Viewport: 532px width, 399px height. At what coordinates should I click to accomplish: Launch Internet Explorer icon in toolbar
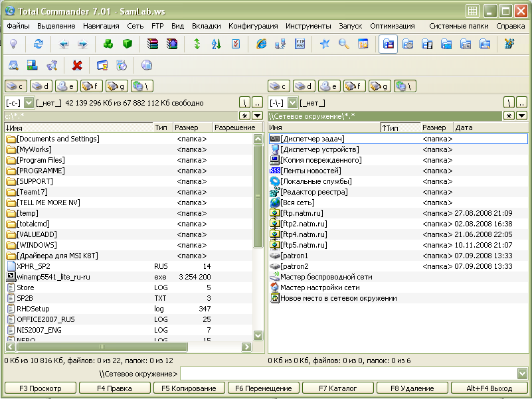(261, 44)
